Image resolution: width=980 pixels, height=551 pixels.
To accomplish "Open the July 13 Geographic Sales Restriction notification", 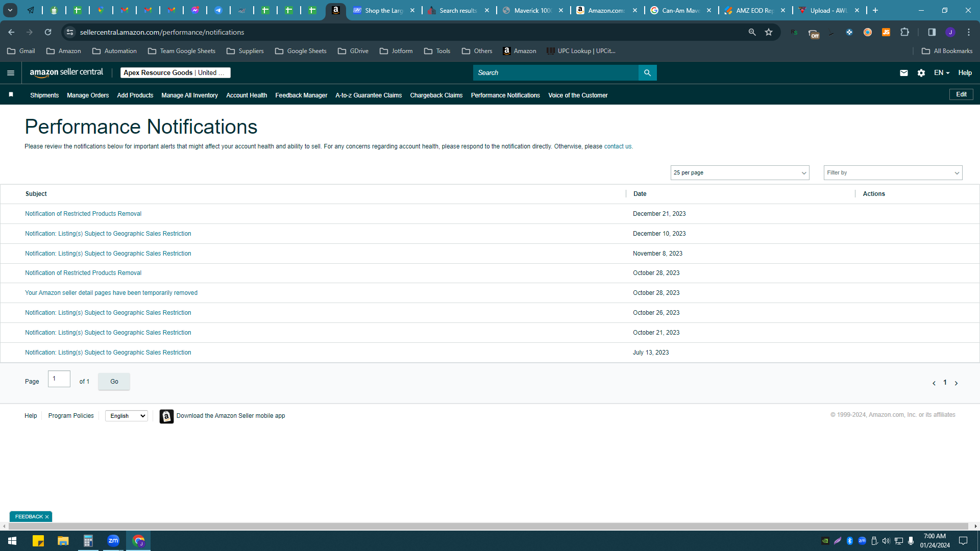I will 108,353.
